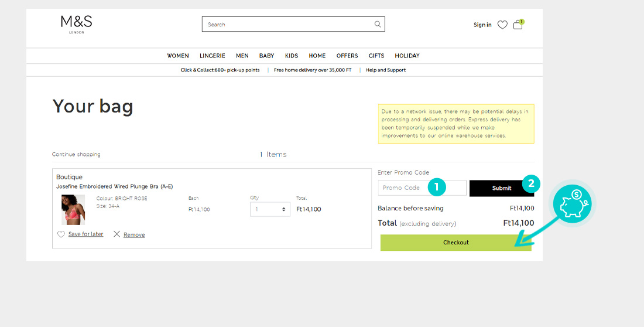Viewport: 644px width, 327px height.
Task: Expand the Qty quantity dropdown
Action: pos(270,209)
